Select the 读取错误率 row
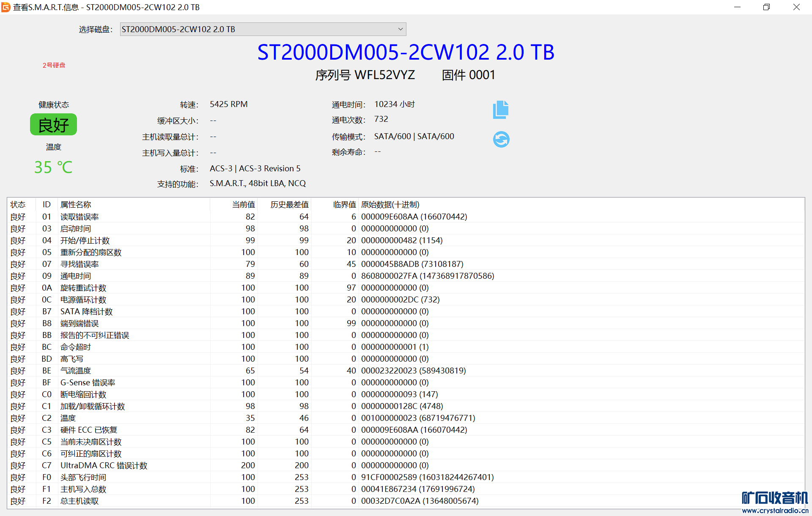Viewport: 812px width, 516px height. click(80, 217)
